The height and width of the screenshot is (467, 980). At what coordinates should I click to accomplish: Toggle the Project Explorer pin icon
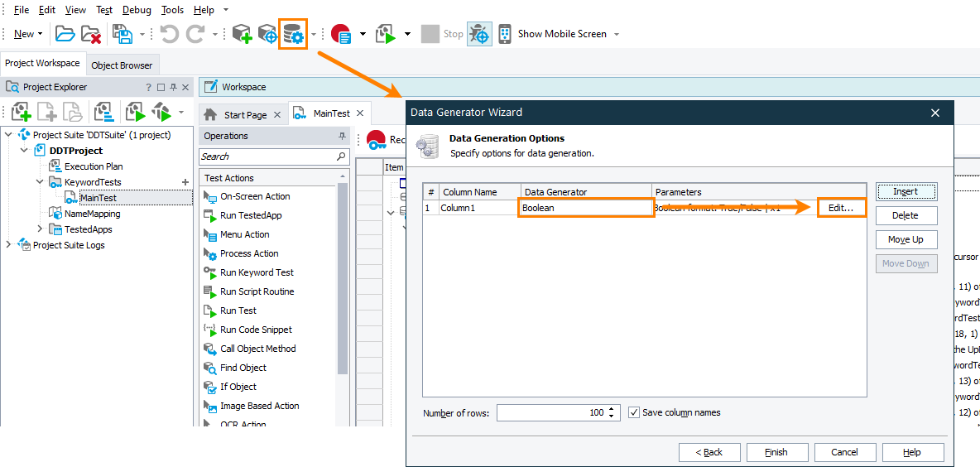[174, 87]
